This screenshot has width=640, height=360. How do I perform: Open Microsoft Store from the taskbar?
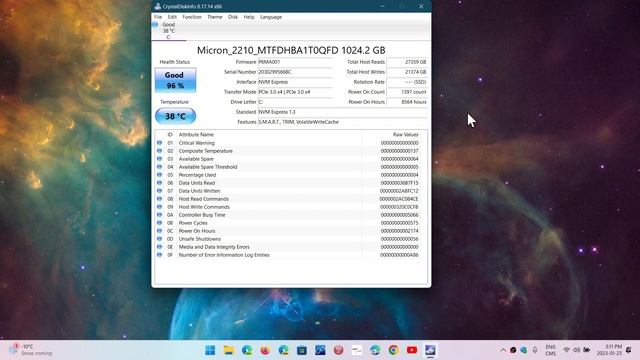(302, 350)
